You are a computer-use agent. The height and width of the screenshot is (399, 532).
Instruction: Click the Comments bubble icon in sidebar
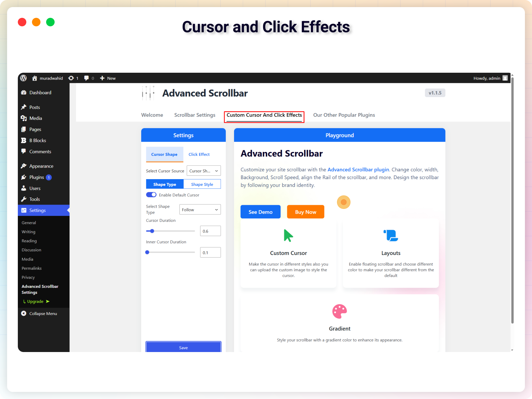[24, 151]
